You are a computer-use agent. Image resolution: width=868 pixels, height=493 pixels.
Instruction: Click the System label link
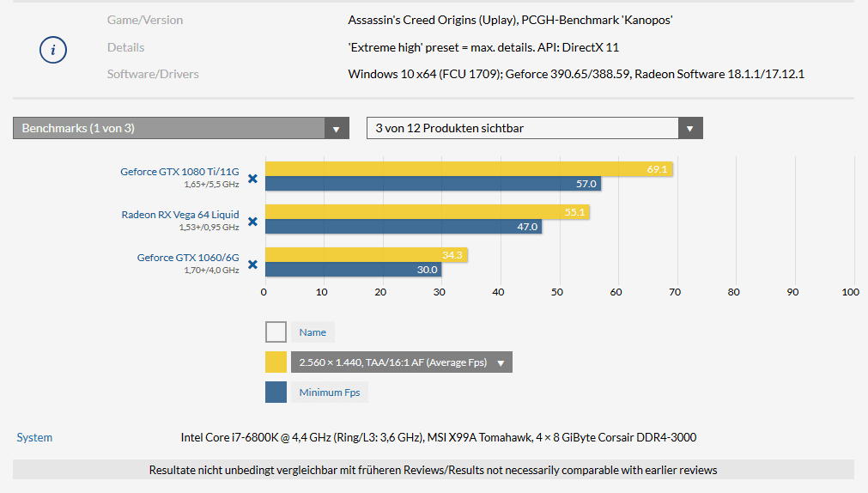pos(34,437)
